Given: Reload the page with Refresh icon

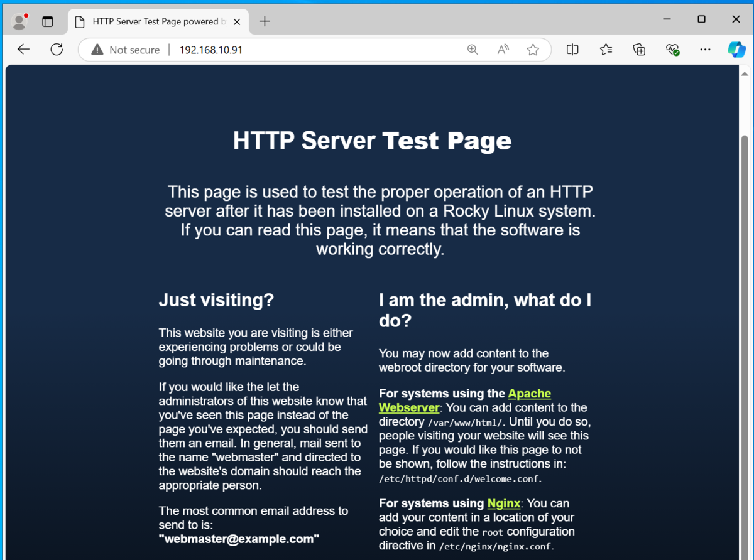Looking at the screenshot, I should click(x=57, y=50).
